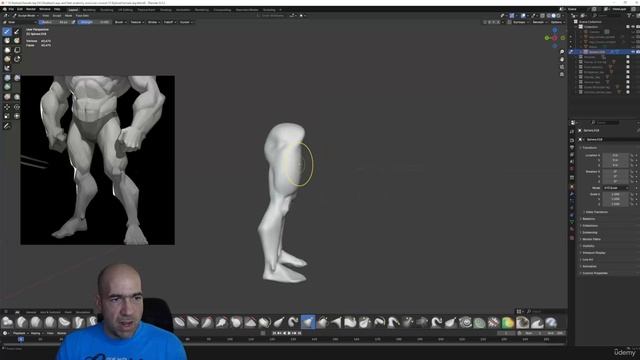This screenshot has height=360, width=640.
Task: Select the Clay brush tool
Action: coord(7,41)
